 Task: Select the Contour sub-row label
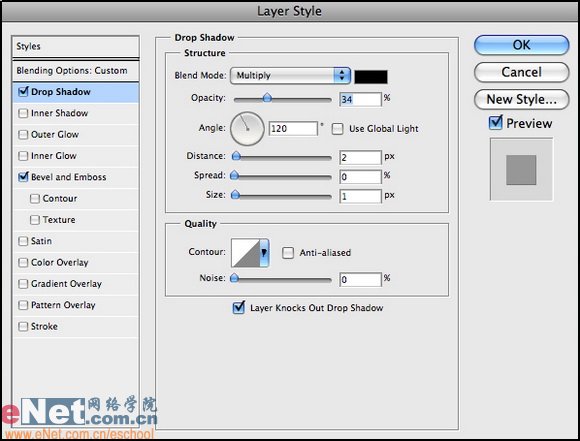[x=60, y=199]
